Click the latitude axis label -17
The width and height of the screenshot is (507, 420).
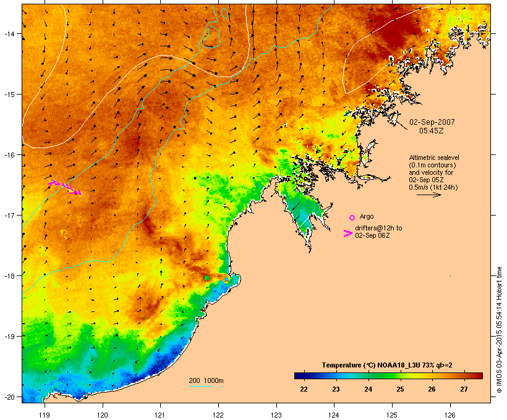(9, 215)
